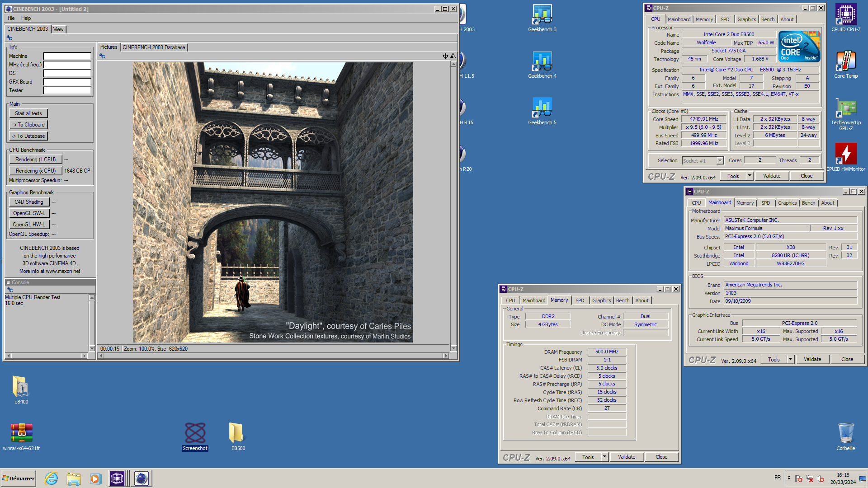Viewport: 868px width, 488px height.
Task: Click the Démarrer start button
Action: coord(19,479)
